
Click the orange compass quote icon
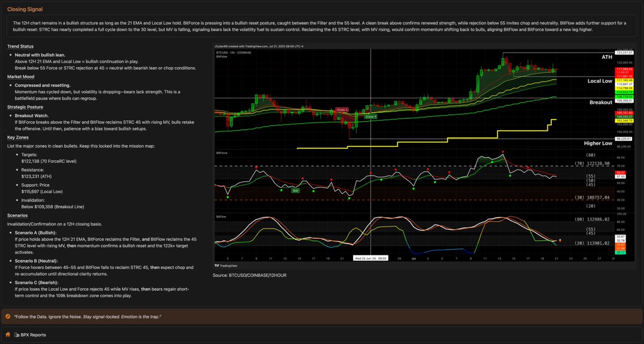(x=8, y=317)
